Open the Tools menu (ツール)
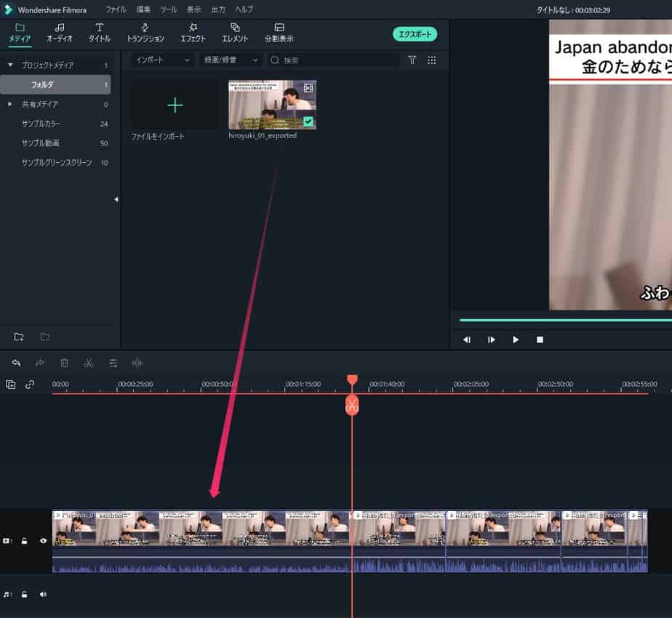This screenshot has width=672, height=618. pyautogui.click(x=169, y=9)
